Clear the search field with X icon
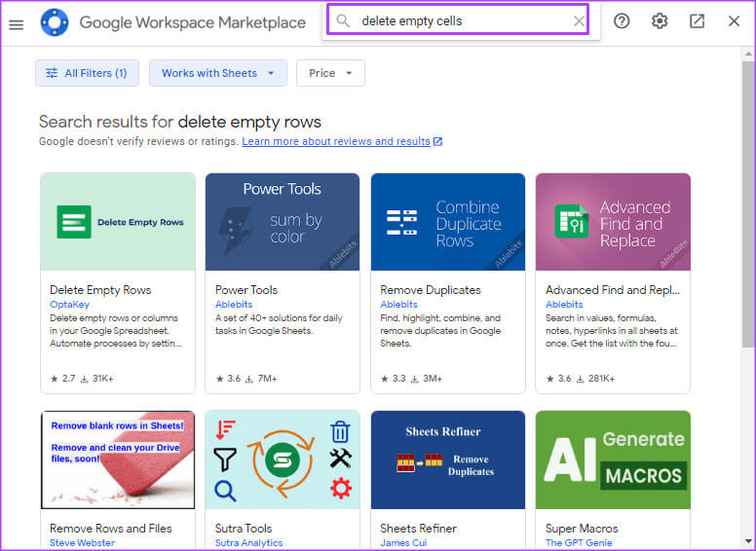 [x=579, y=20]
